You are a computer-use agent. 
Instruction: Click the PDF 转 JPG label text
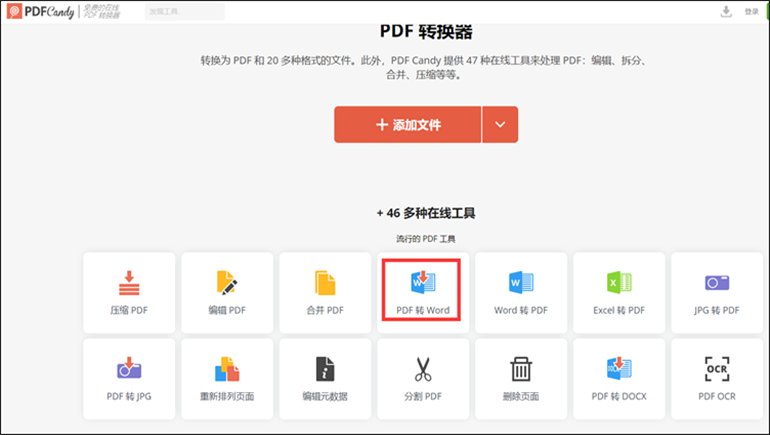coord(129,396)
